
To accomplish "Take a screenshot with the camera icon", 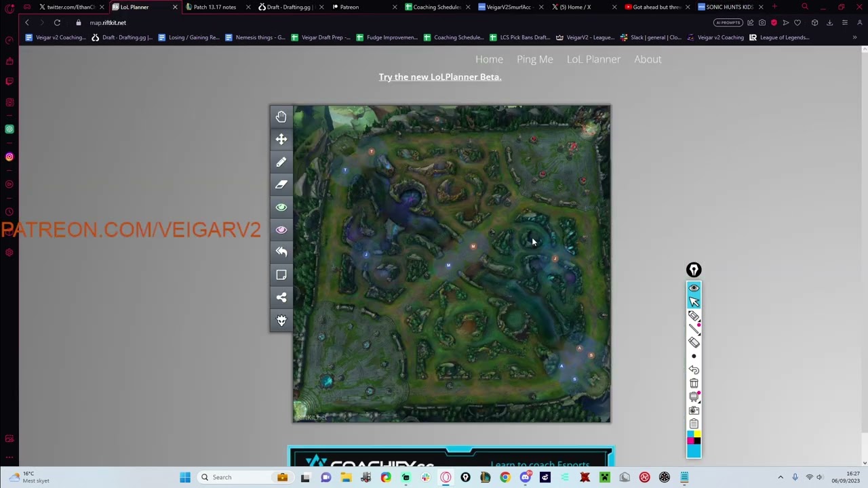I will [x=694, y=411].
